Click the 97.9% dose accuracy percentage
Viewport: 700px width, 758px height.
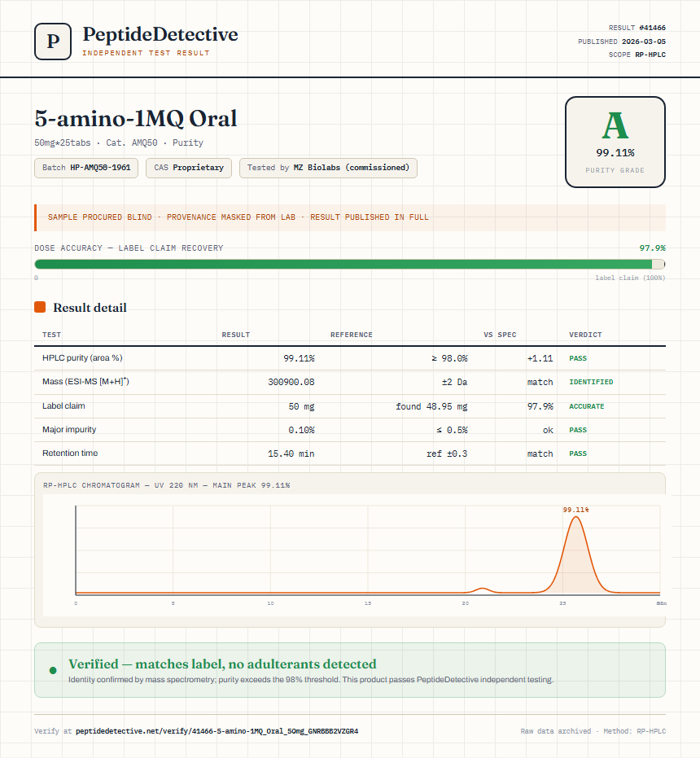[x=652, y=248]
